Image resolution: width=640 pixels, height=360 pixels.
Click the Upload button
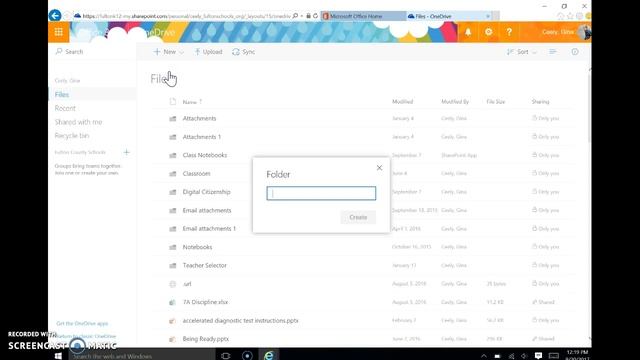[x=209, y=52]
